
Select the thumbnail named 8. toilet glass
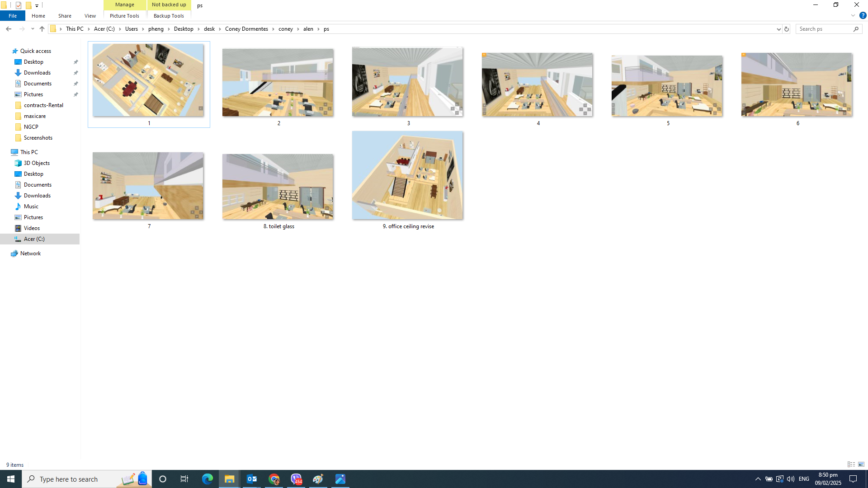[x=278, y=186]
